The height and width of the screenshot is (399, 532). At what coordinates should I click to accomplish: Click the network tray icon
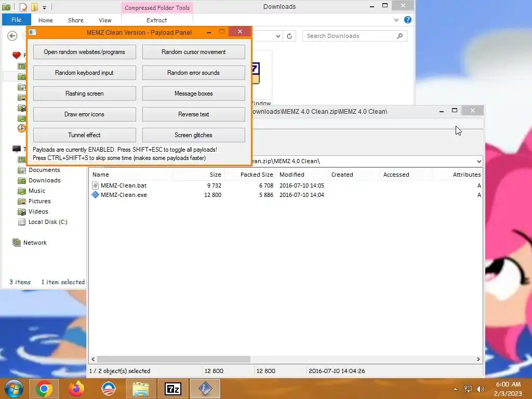point(468,389)
